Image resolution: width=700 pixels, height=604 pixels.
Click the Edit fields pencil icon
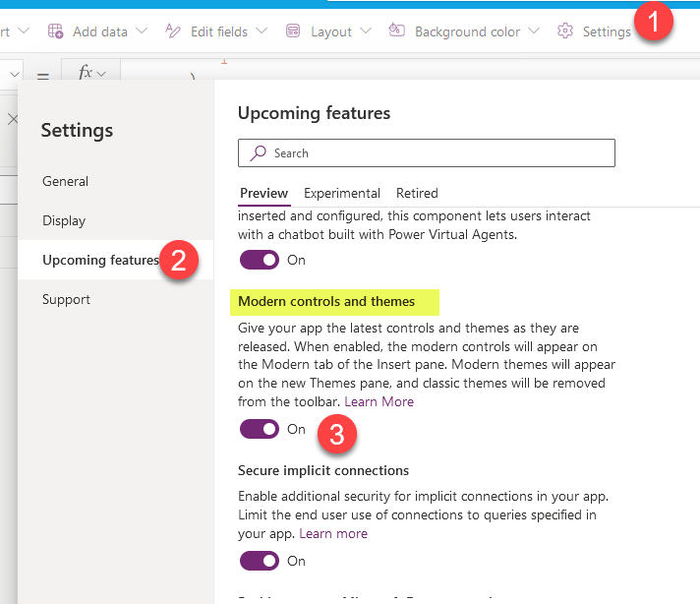173,31
